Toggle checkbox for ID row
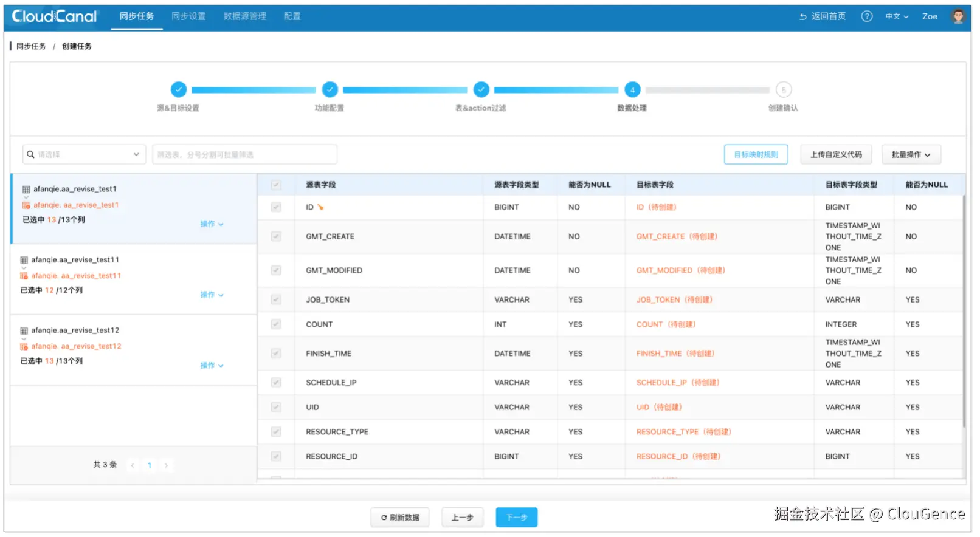 (276, 208)
